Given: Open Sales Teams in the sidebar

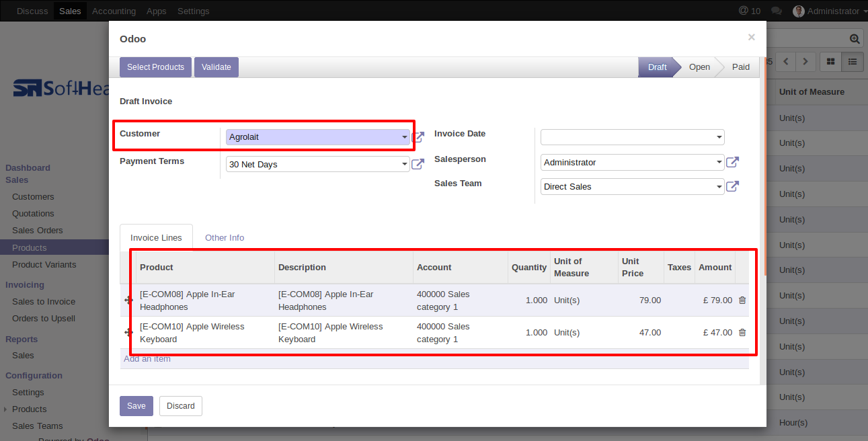Looking at the screenshot, I should [x=38, y=426].
